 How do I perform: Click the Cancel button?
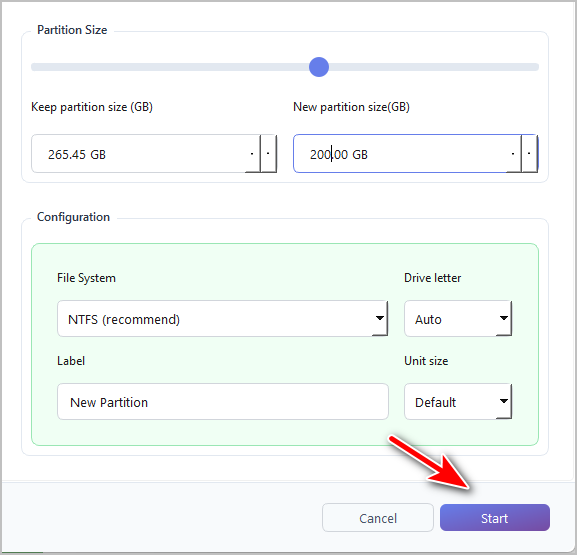coord(378,518)
